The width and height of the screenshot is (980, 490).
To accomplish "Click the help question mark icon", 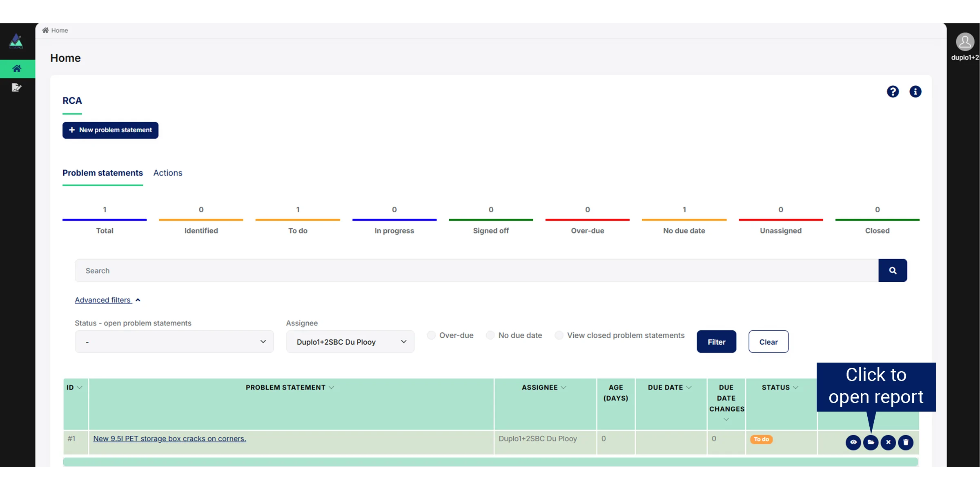I will (893, 91).
